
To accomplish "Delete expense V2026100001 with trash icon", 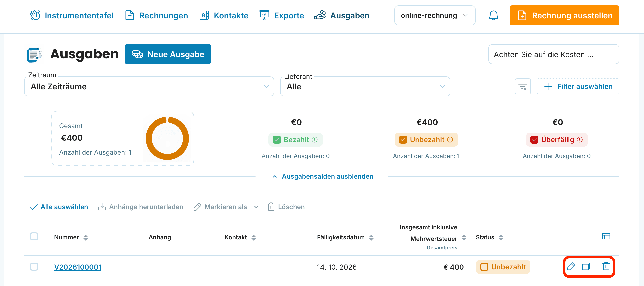I will [606, 266].
